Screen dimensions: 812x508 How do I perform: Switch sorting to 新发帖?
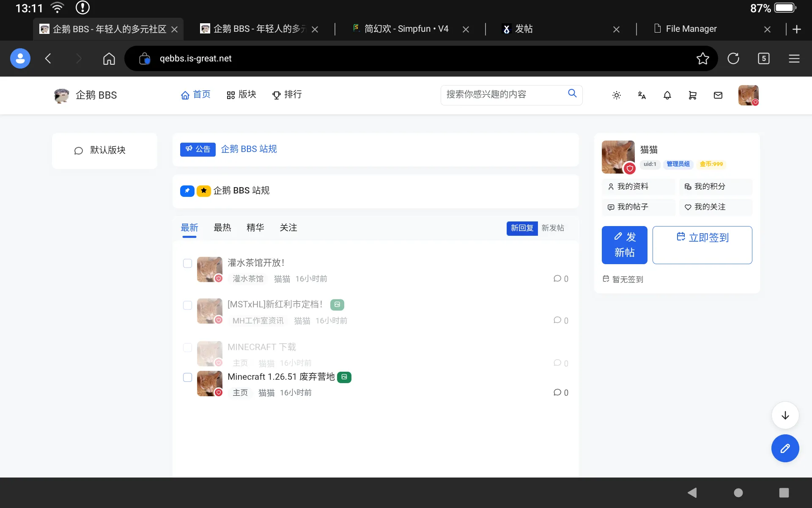[553, 228]
